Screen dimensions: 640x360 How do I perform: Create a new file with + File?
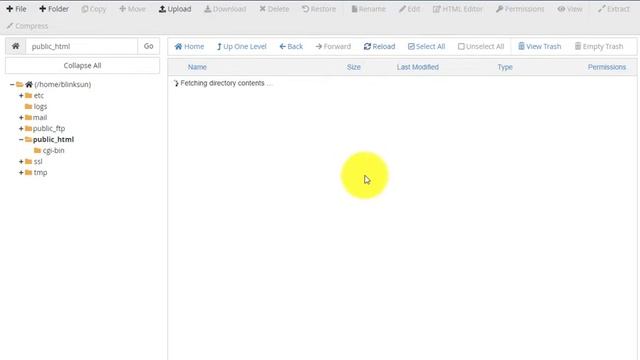click(16, 9)
